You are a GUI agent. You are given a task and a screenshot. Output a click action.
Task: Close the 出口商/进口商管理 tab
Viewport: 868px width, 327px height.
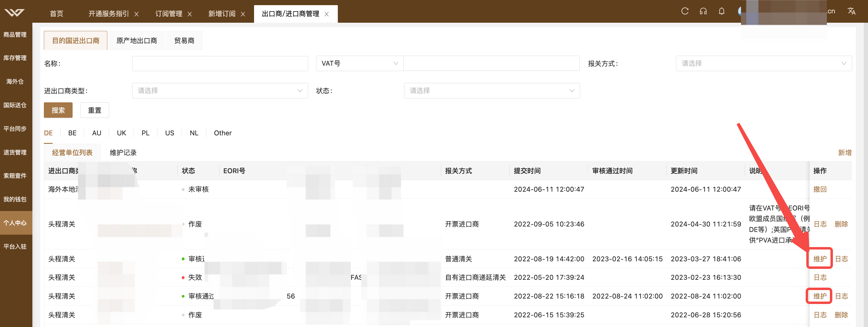coord(327,14)
